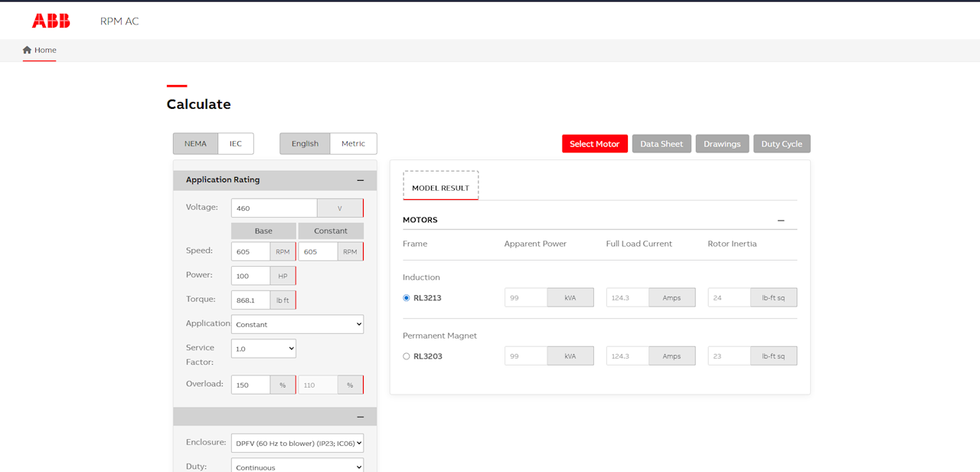Switch to Metric units

pyautogui.click(x=353, y=143)
